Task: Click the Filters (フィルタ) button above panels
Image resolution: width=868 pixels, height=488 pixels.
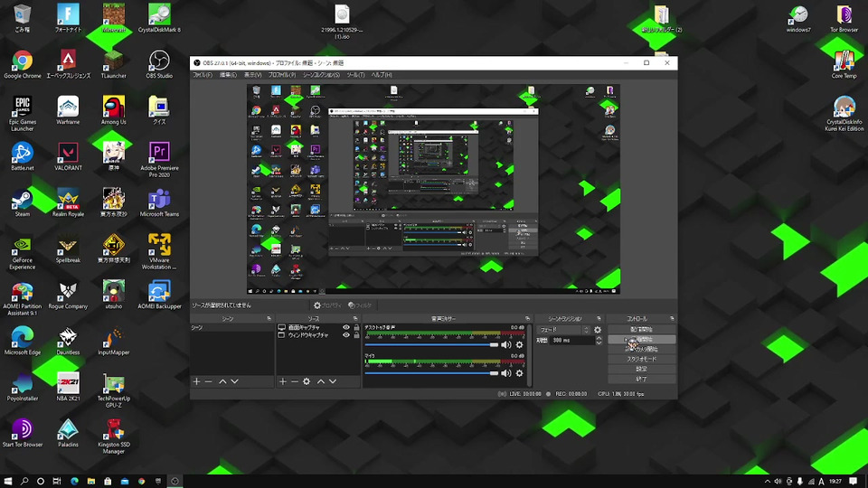Action: click(360, 305)
